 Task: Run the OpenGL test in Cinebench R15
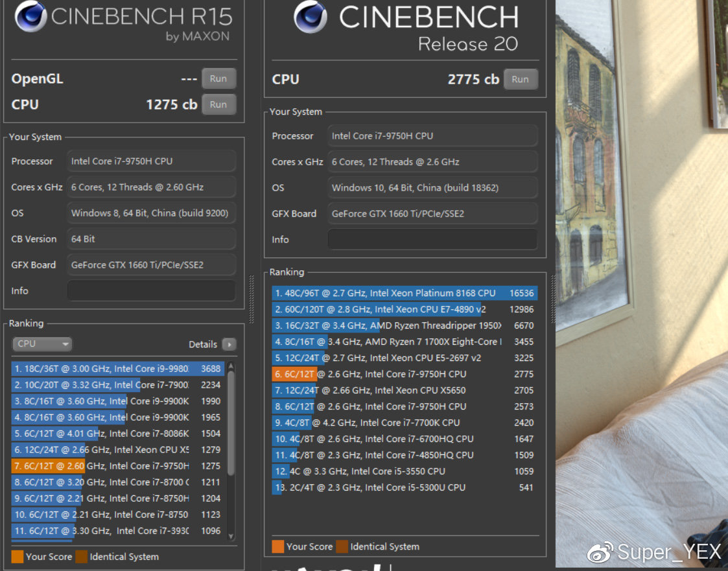tap(218, 78)
